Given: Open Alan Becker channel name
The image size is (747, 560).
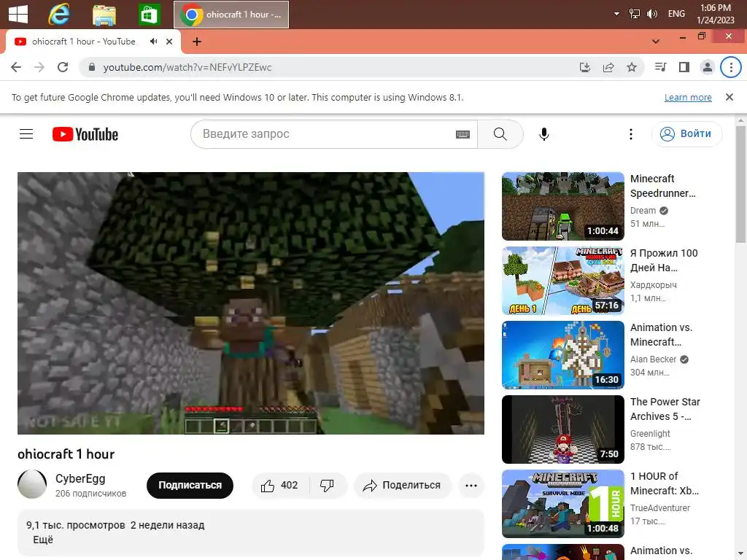Looking at the screenshot, I should point(653,359).
